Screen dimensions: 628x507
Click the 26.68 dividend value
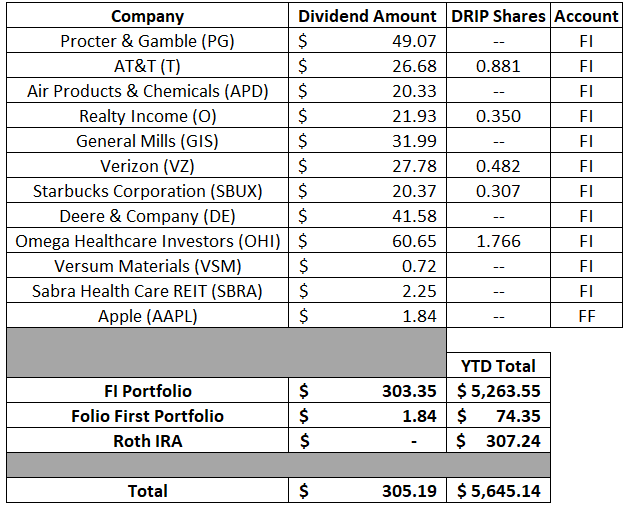tap(367, 66)
